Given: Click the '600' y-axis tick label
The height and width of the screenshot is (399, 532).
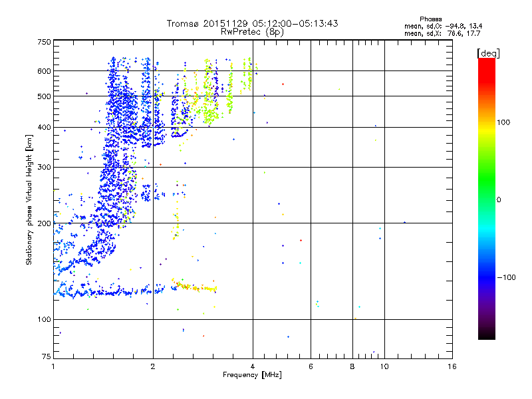Looking at the screenshot, I should click(44, 71).
